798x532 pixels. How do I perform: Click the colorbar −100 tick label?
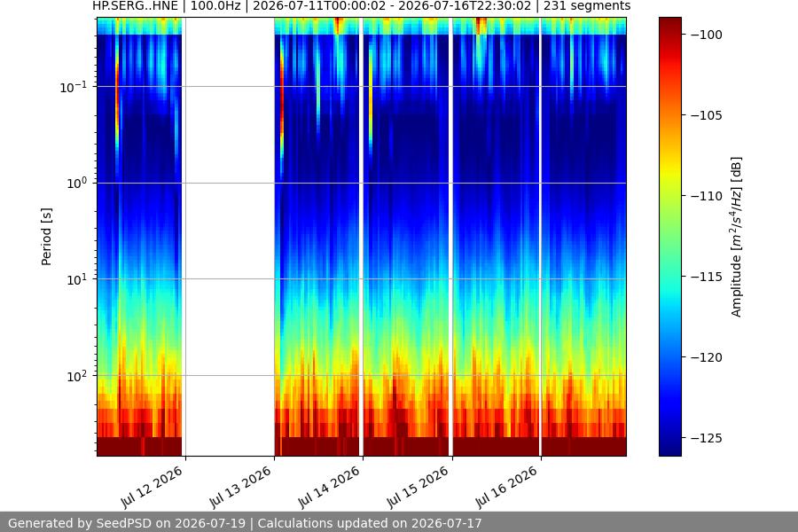[706, 35]
